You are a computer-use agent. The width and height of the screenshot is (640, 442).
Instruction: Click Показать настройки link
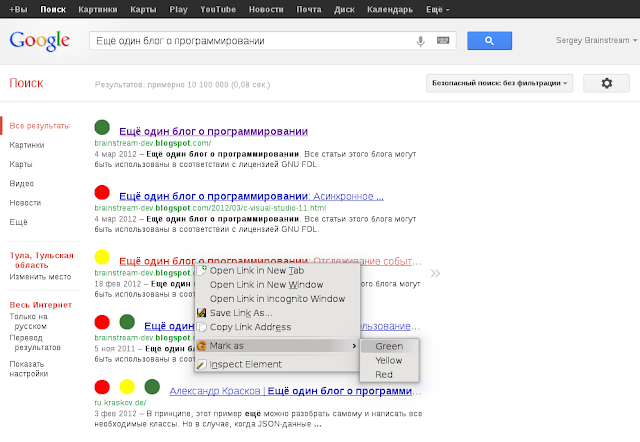29,369
